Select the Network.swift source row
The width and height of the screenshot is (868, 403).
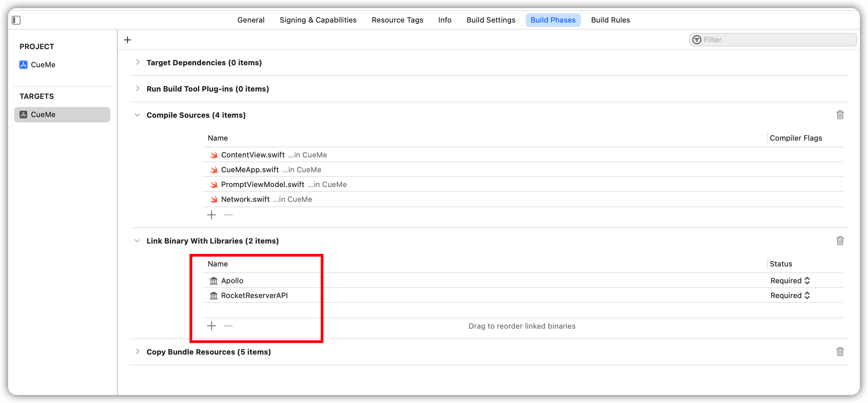[522, 199]
